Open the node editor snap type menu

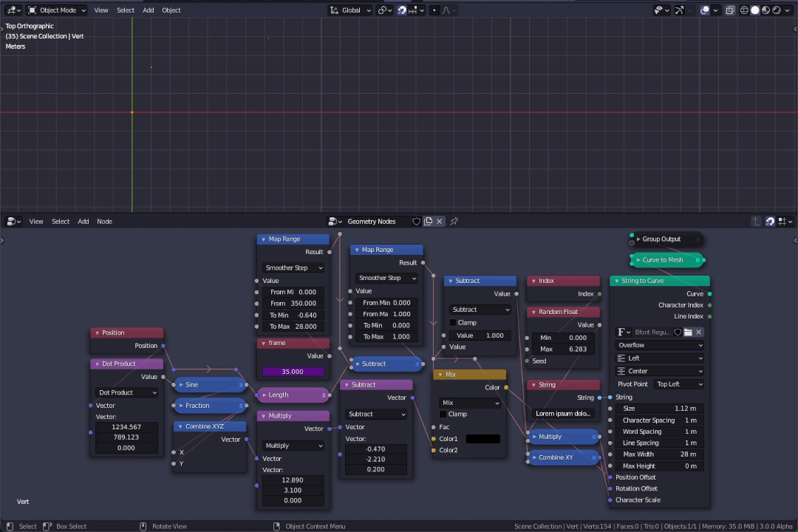785,222
